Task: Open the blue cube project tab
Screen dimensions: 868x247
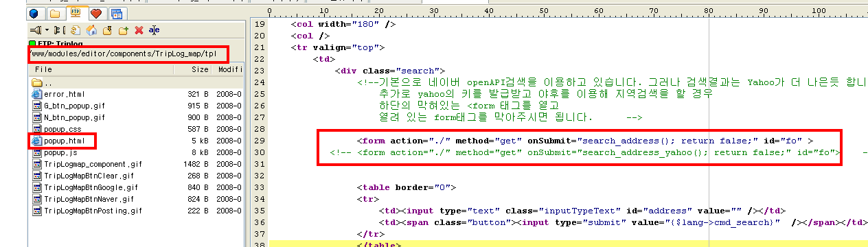Action: tap(34, 13)
